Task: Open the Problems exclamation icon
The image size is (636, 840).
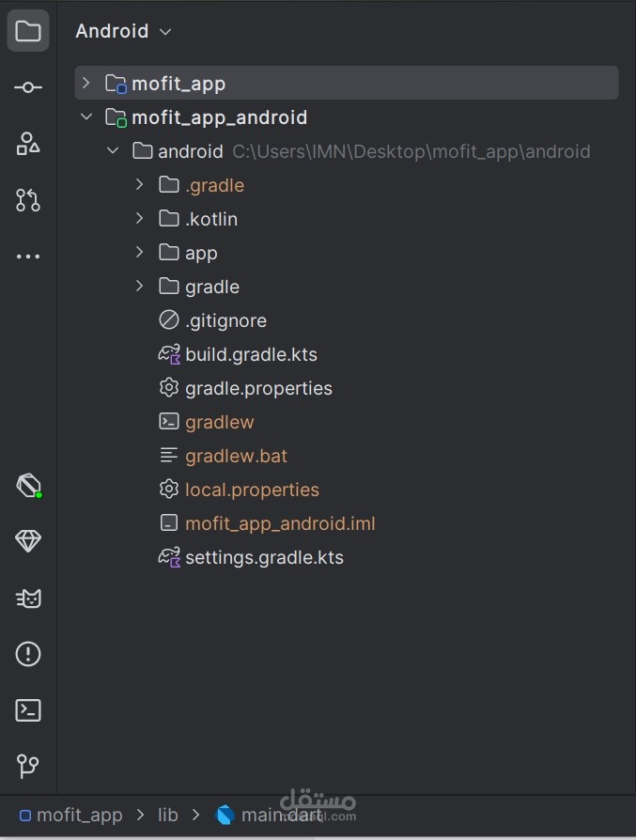Action: click(x=28, y=654)
